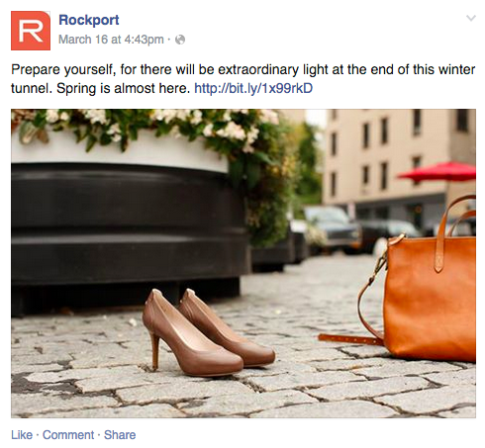Share the Rockport spring post

120,435
